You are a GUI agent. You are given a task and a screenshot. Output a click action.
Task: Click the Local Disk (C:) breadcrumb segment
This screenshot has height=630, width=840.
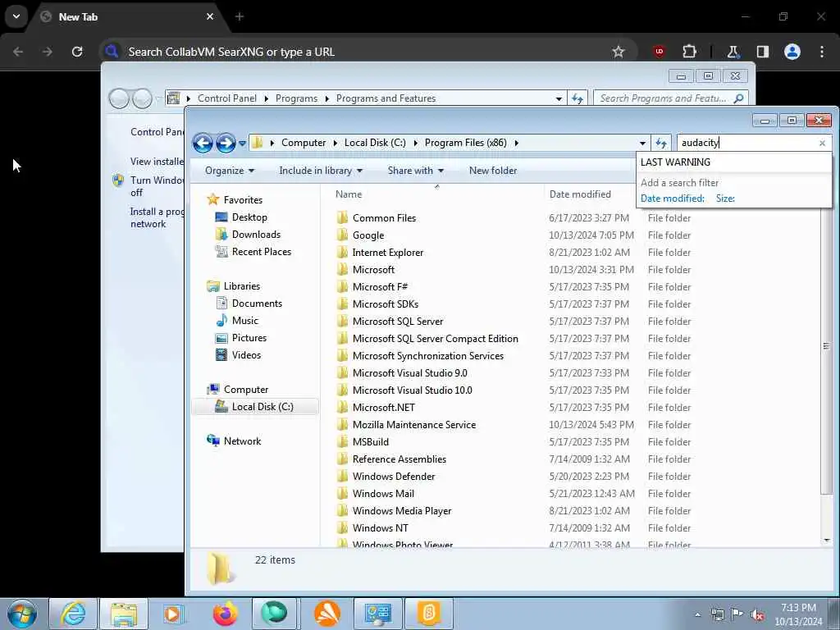[x=374, y=143]
